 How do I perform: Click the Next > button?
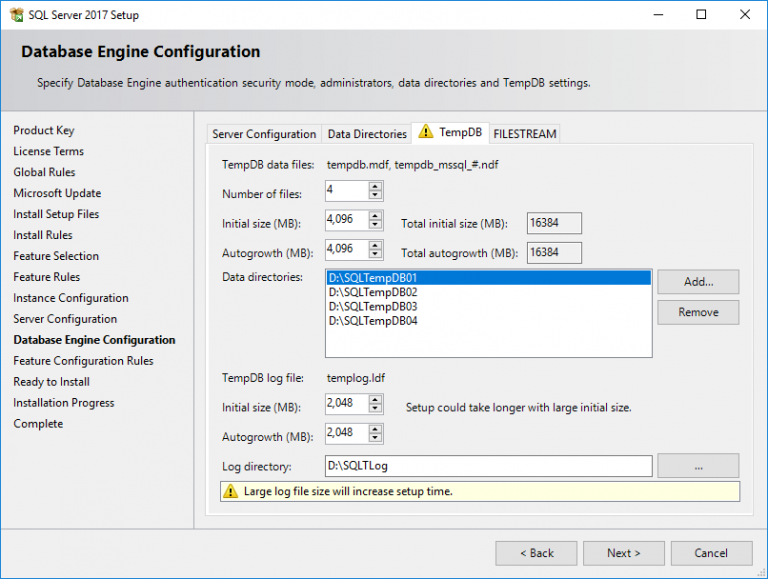click(x=622, y=553)
